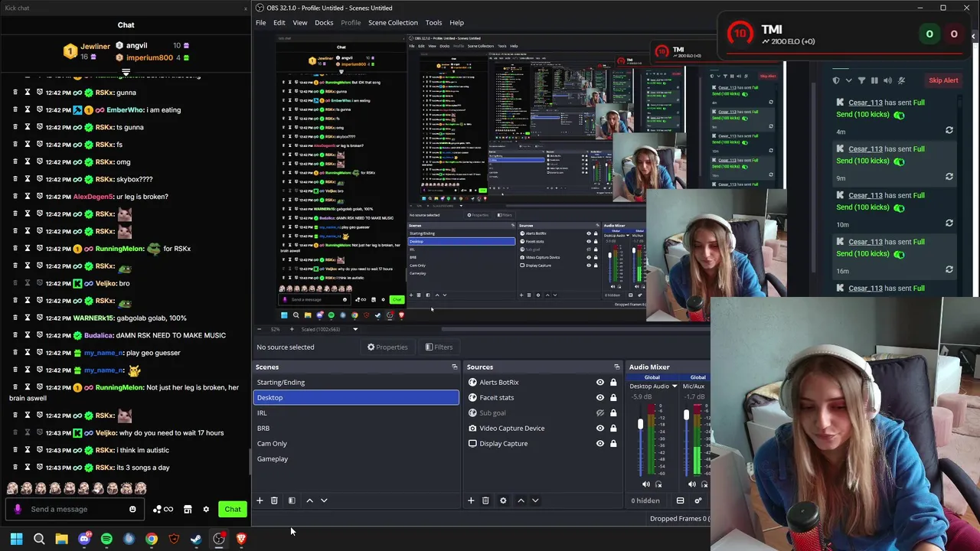The width and height of the screenshot is (980, 551).
Task: Move scene down in Scenes toolbar
Action: point(324,500)
